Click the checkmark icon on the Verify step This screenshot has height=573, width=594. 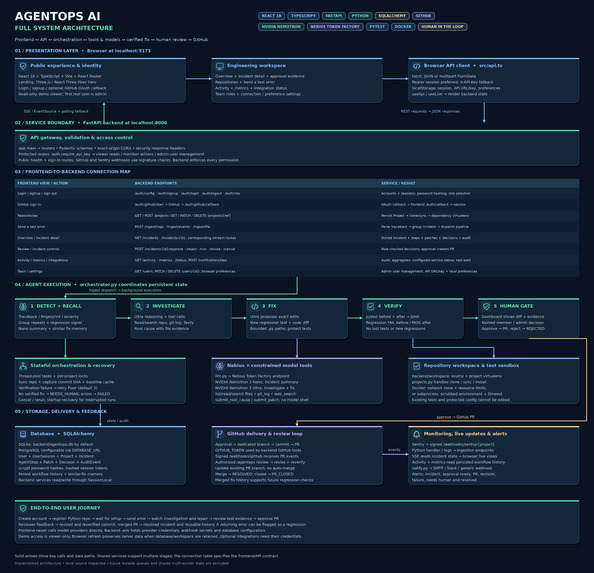[370, 306]
